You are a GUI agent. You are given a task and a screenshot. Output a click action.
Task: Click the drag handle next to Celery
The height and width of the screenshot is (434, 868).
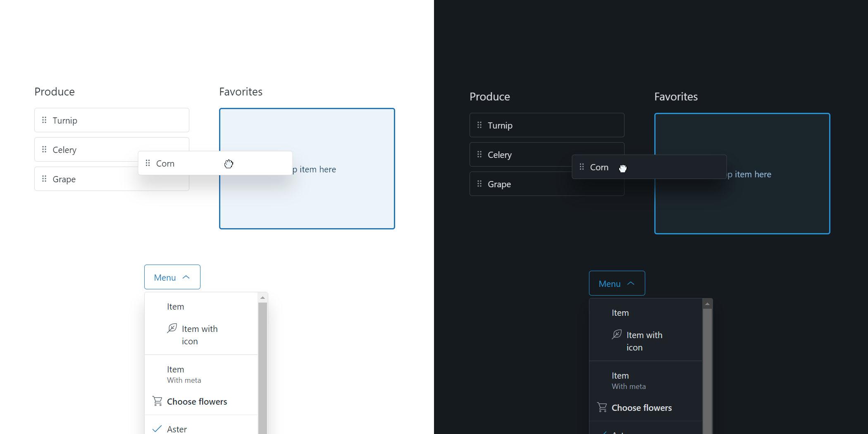44,150
